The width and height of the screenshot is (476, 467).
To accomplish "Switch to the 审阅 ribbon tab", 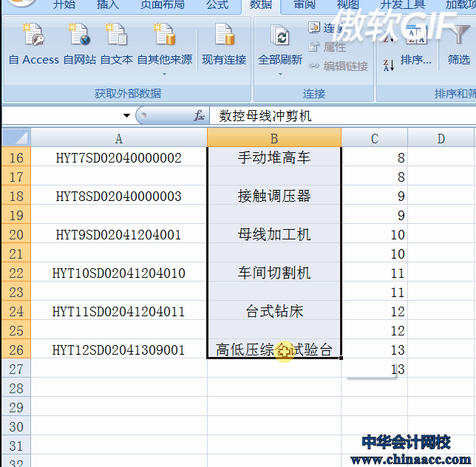I will (305, 4).
